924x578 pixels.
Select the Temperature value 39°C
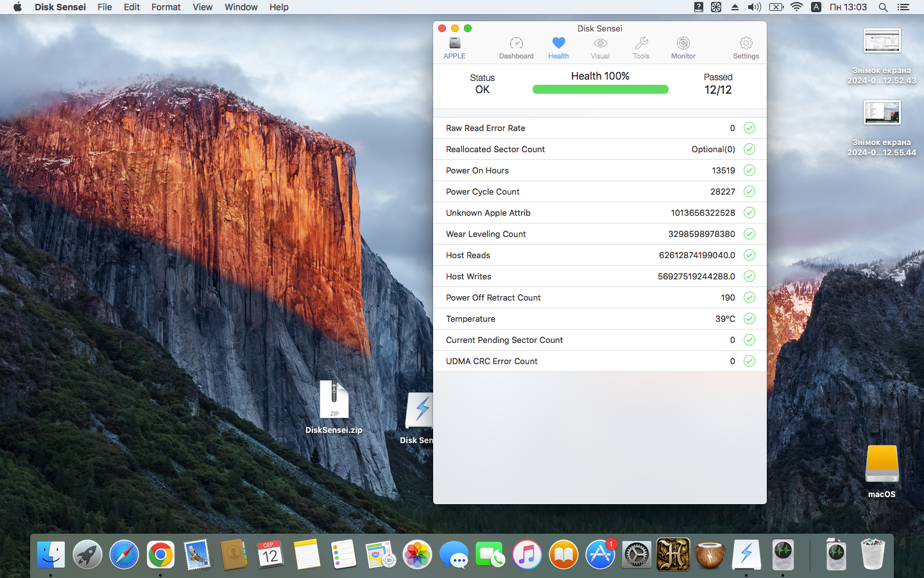(725, 319)
